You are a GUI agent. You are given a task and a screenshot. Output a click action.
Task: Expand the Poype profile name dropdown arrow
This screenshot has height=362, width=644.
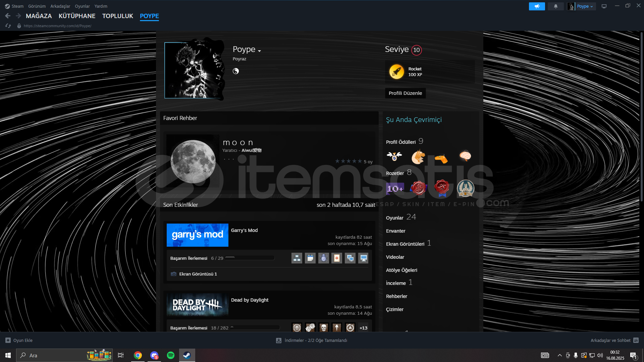[259, 51]
